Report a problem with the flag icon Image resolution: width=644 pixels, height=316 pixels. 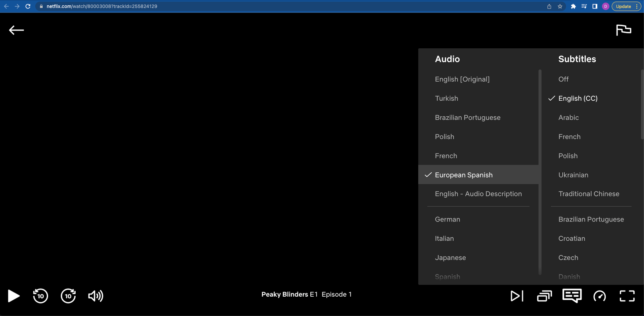click(623, 30)
